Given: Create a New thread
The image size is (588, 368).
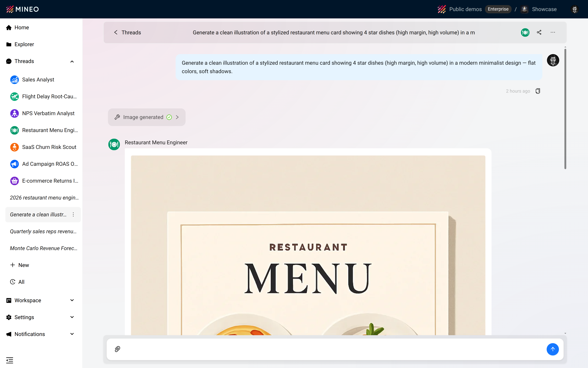Looking at the screenshot, I should 19,265.
